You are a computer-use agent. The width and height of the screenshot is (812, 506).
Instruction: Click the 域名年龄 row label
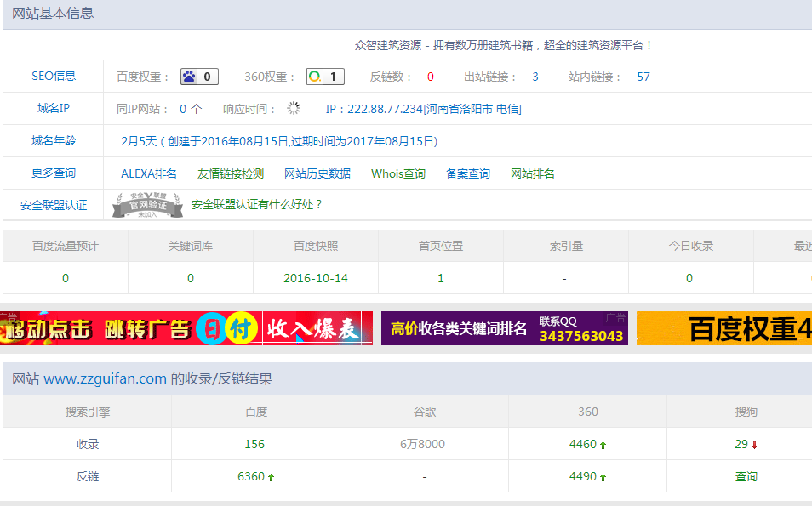tap(54, 140)
